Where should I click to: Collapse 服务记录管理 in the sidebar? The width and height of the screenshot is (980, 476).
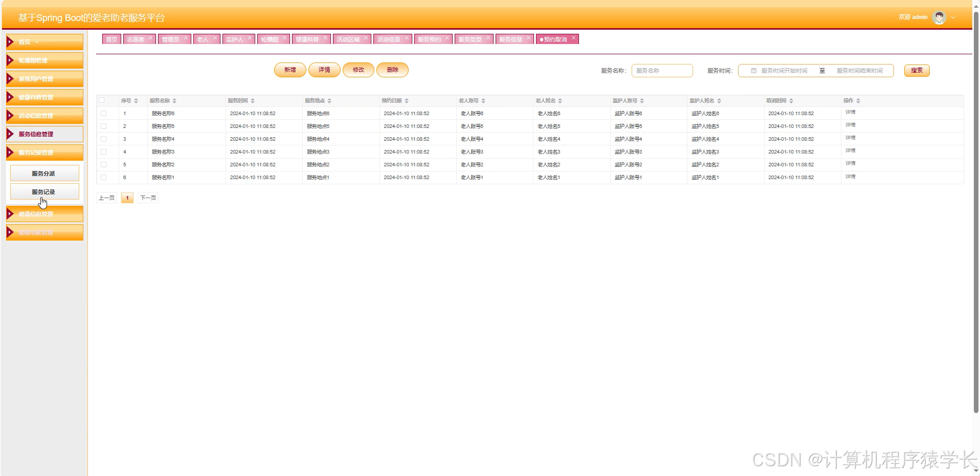coord(44,153)
